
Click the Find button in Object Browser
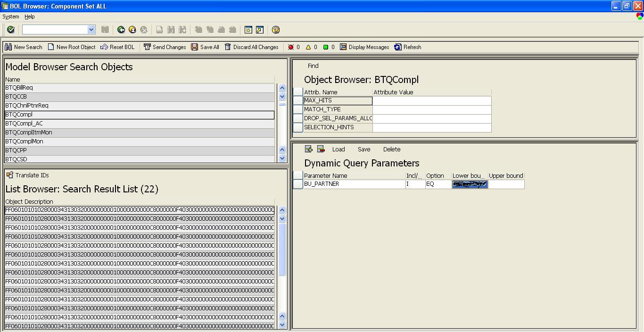pyautogui.click(x=313, y=66)
